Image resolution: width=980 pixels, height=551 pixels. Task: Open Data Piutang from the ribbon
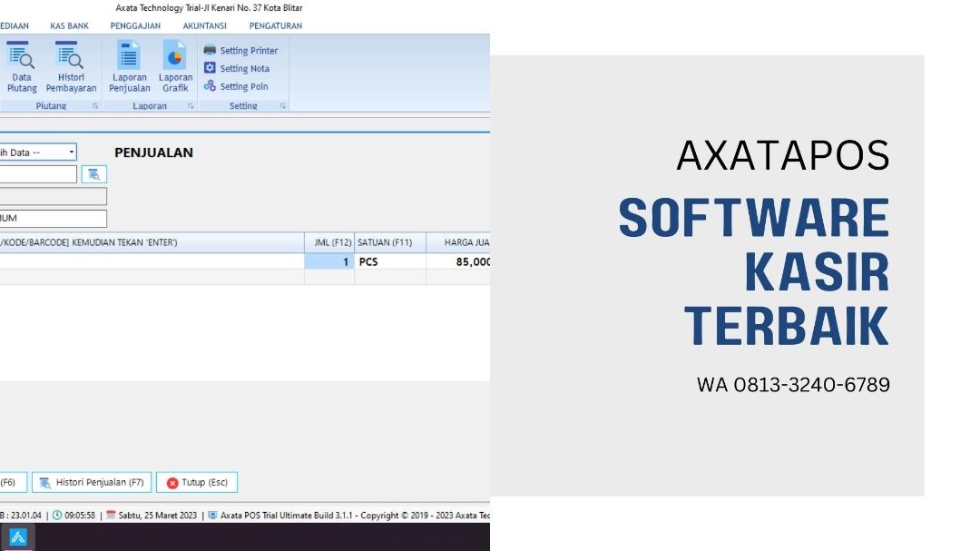pyautogui.click(x=22, y=67)
